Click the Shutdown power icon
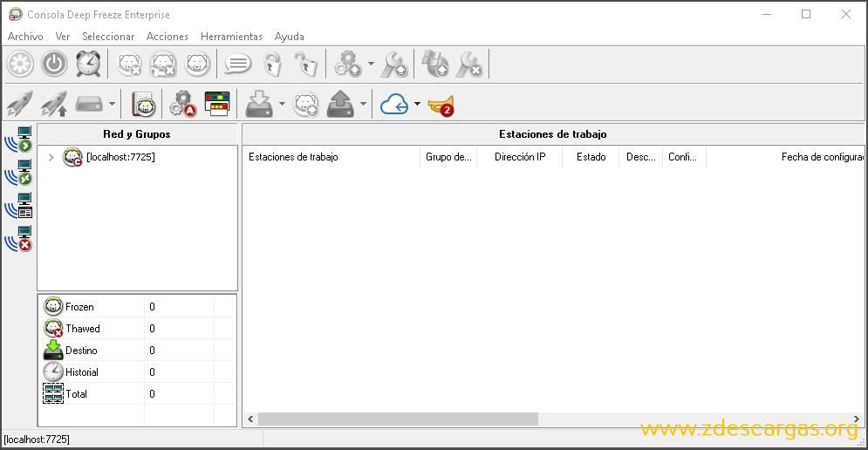 pyautogui.click(x=54, y=65)
